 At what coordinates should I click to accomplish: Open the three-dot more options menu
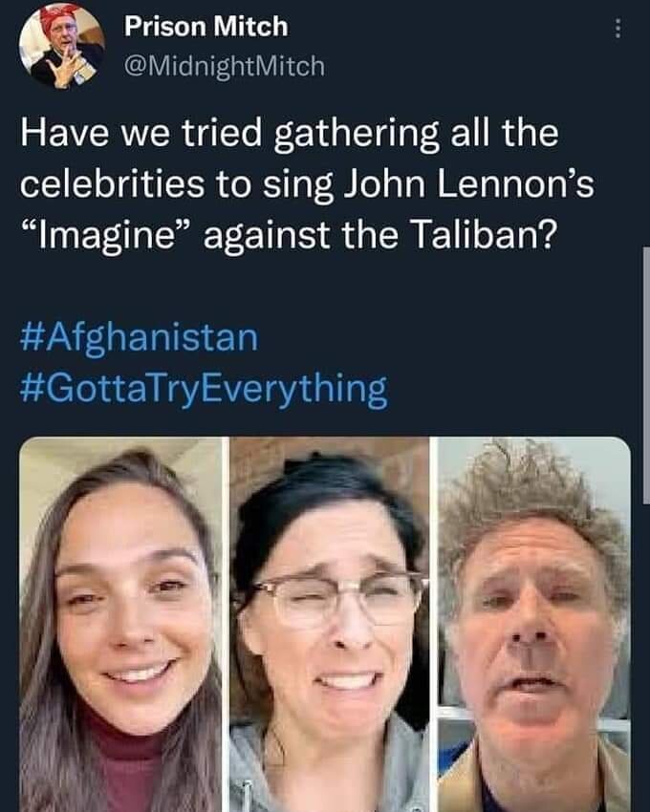click(x=617, y=29)
